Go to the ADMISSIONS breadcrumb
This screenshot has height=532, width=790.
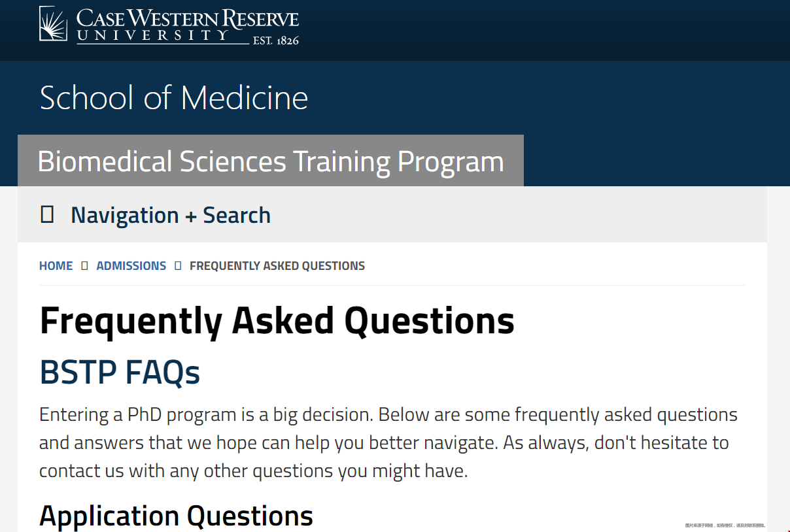131,266
